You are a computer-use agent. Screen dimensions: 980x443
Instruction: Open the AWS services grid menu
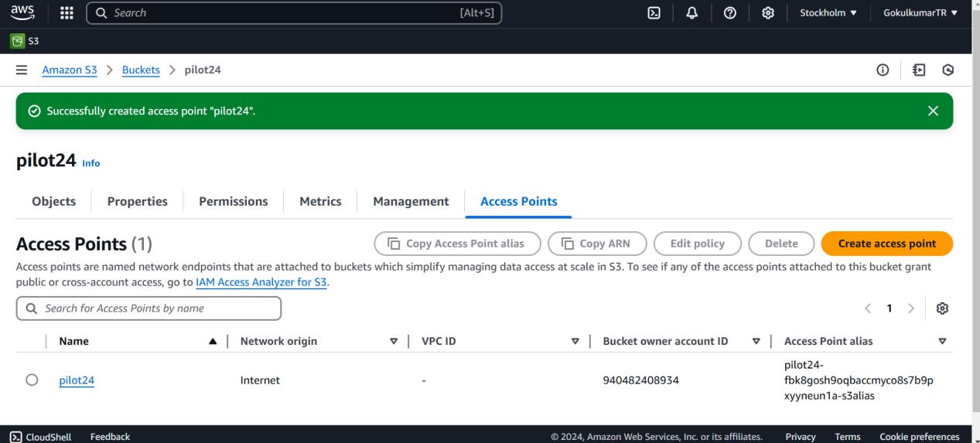point(67,12)
